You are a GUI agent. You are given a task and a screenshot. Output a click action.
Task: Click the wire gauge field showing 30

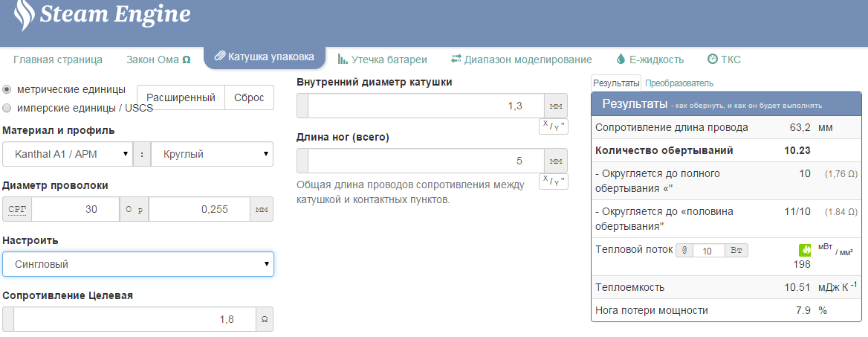[75, 209]
